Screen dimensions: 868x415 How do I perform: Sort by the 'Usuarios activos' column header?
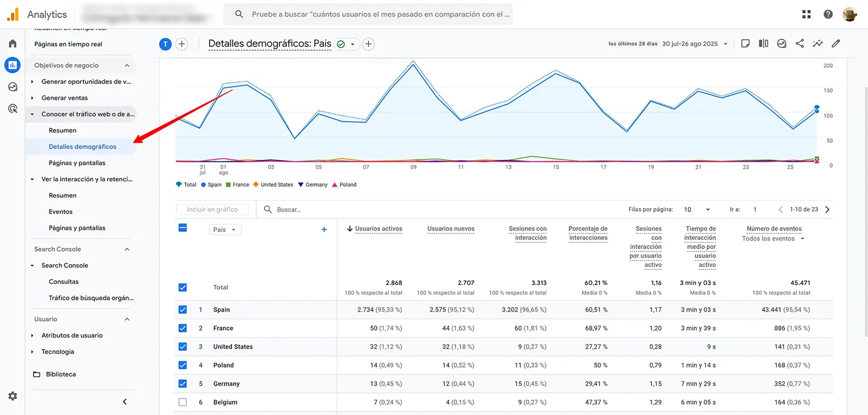[382, 228]
